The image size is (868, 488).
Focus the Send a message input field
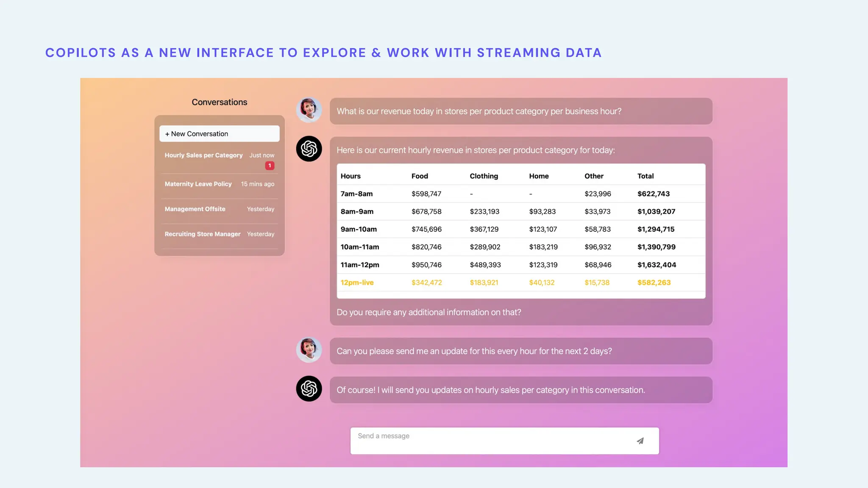click(487, 441)
